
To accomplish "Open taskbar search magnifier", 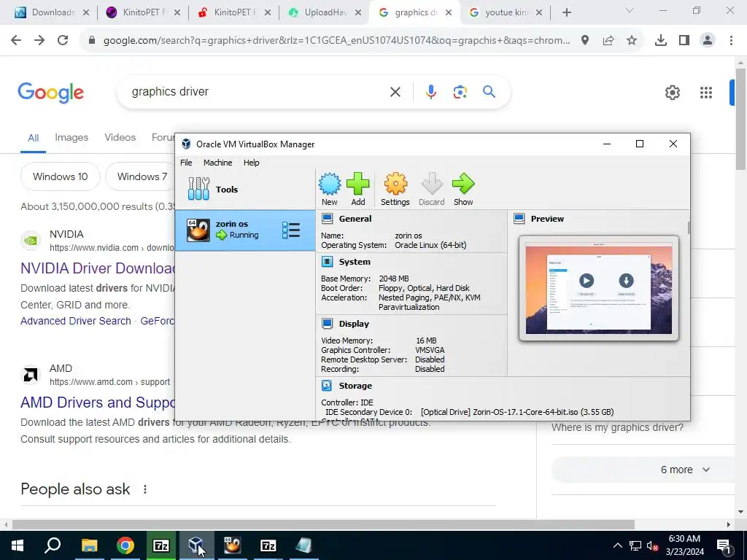I will (x=53, y=545).
